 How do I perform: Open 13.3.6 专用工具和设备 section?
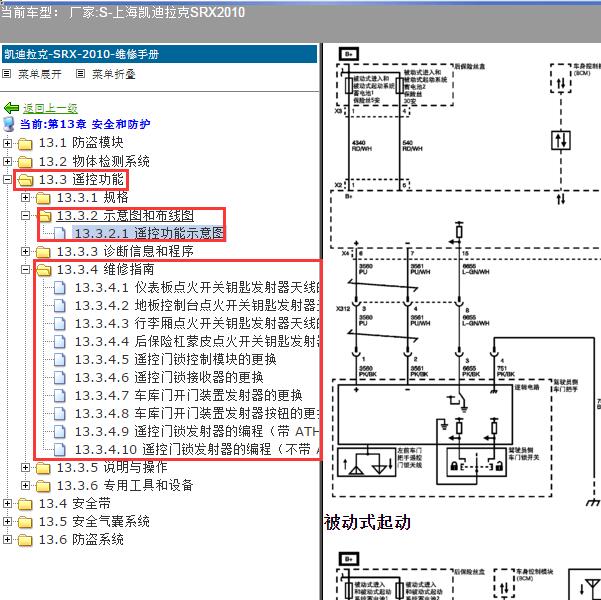pyautogui.click(x=125, y=485)
